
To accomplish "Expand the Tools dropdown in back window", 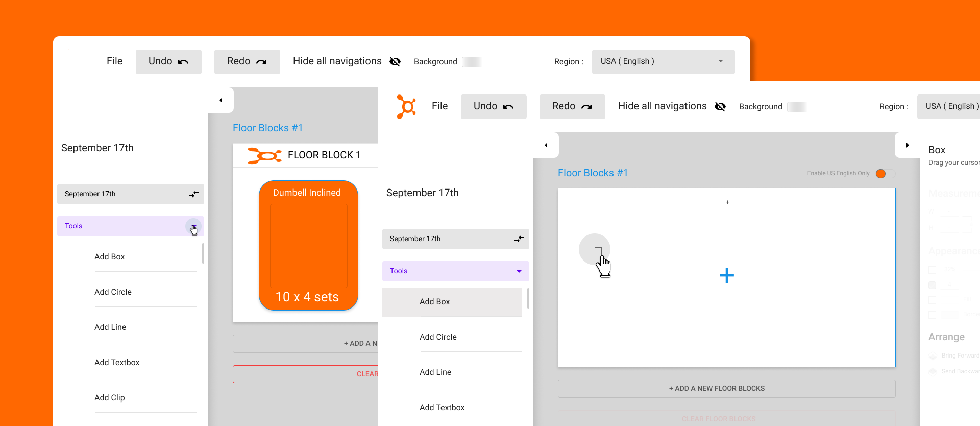I will pyautogui.click(x=194, y=226).
